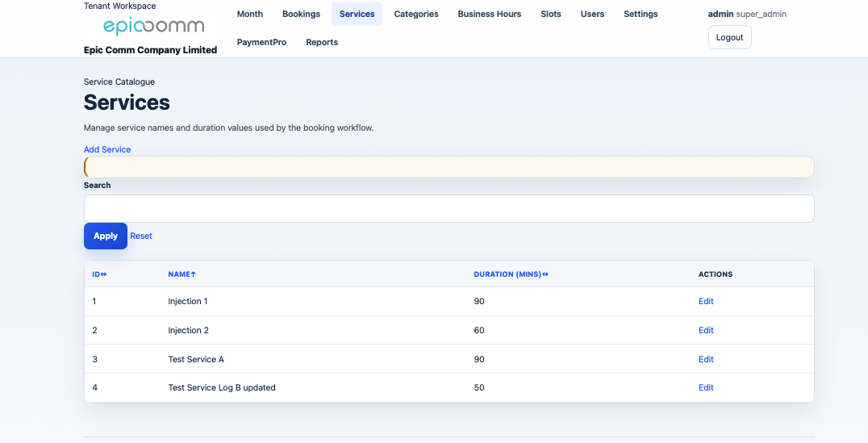Click the Add Service link

(107, 149)
